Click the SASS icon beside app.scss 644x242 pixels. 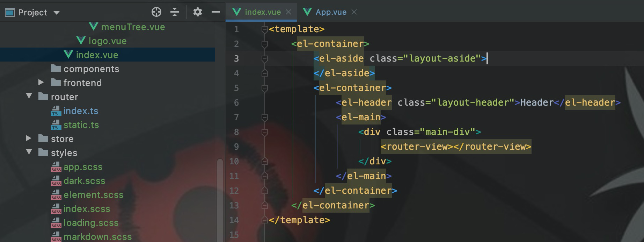56,167
